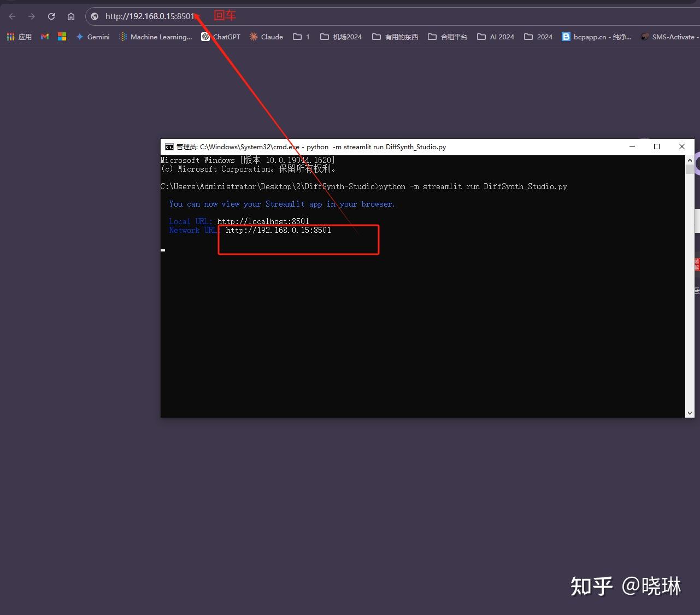Navigate back with the back arrow
Screen dimensions: 700x615
[x=11, y=16]
